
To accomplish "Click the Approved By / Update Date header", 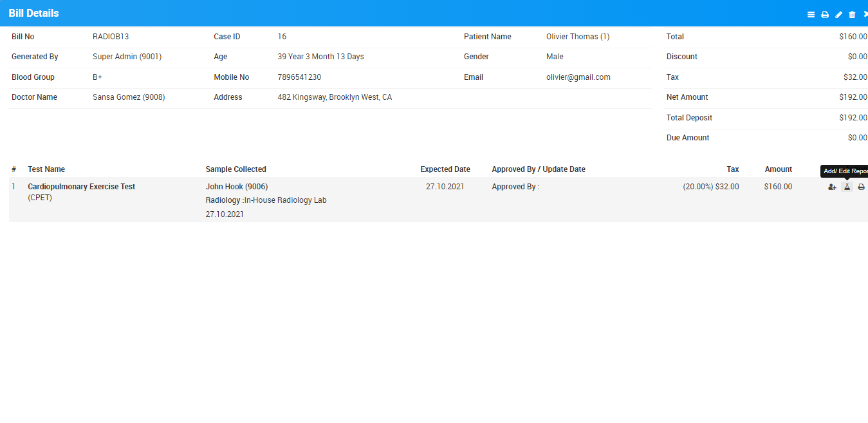I will 539,169.
